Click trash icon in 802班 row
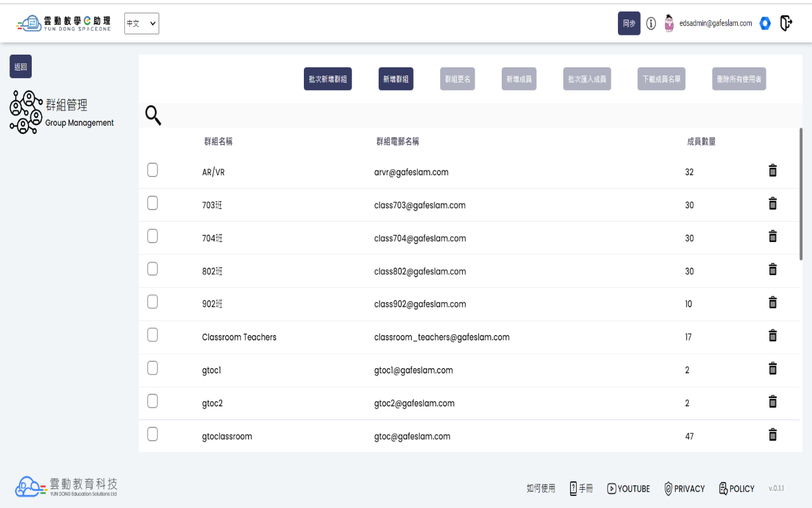812x508 pixels. click(773, 269)
